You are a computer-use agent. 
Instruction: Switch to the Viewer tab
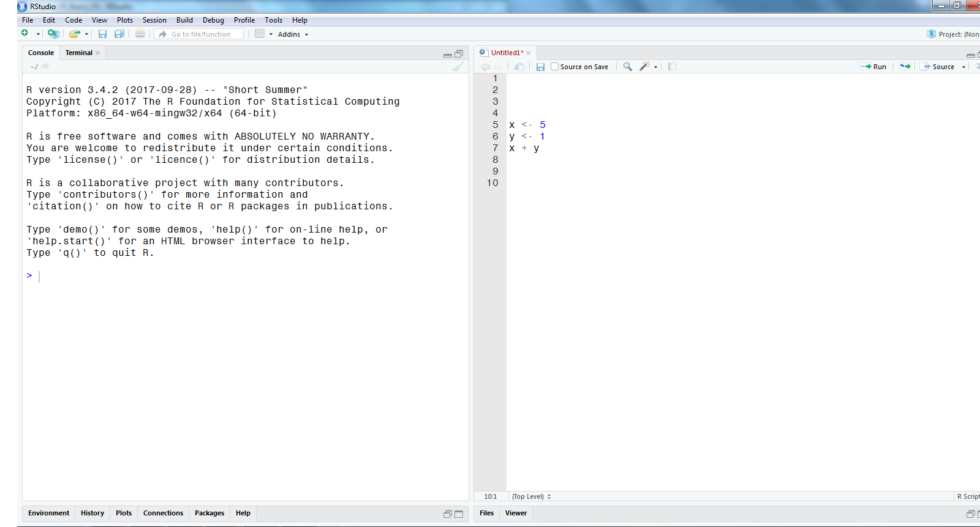pyautogui.click(x=516, y=513)
